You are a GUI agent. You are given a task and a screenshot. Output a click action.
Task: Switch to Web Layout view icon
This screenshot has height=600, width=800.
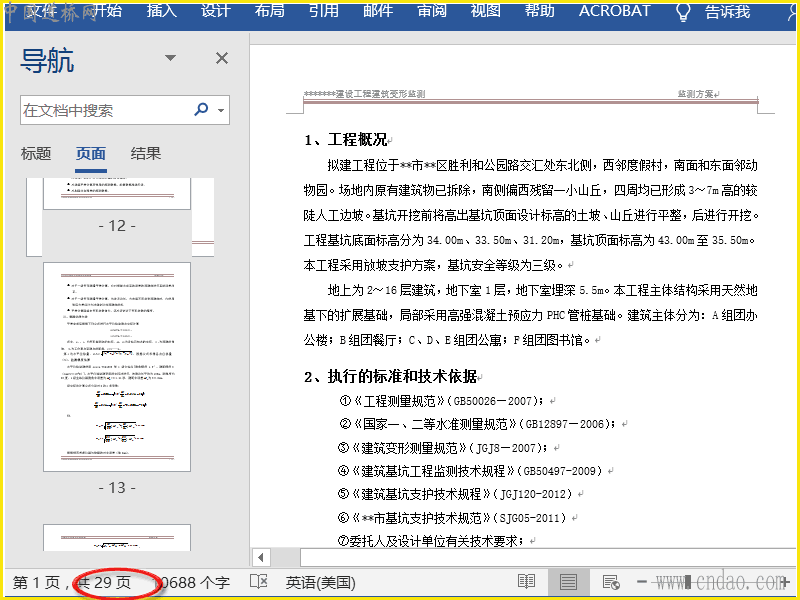(611, 582)
